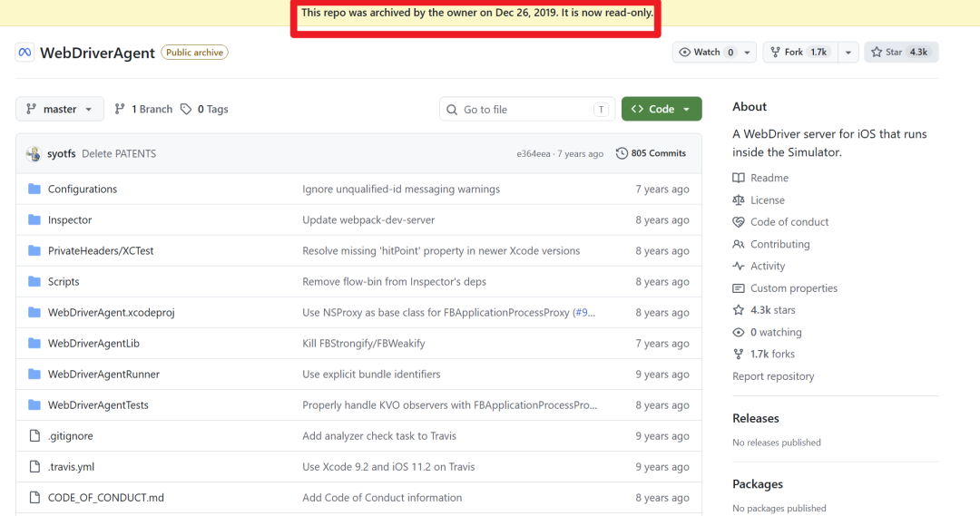The height and width of the screenshot is (516, 980).
Task: Open the syotfs author profile link
Action: pos(62,153)
